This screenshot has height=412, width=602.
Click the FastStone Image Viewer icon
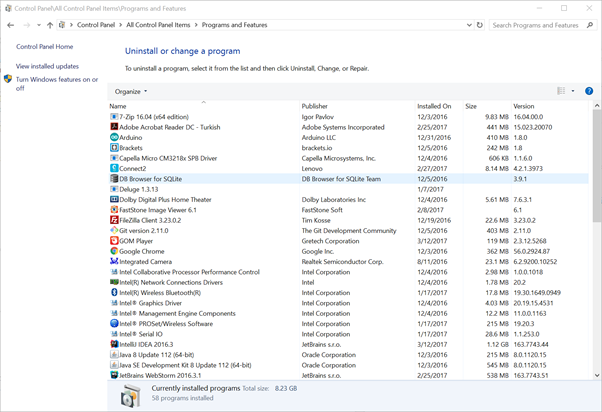click(114, 210)
